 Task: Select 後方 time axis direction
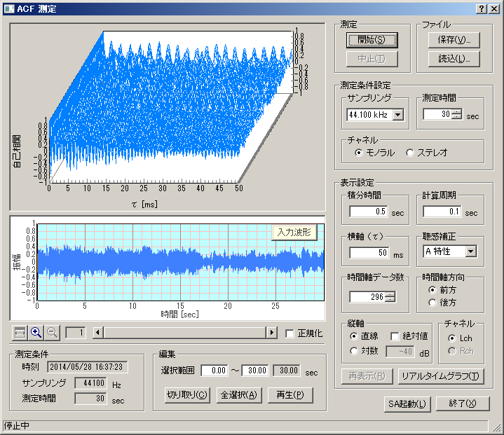pos(433,303)
